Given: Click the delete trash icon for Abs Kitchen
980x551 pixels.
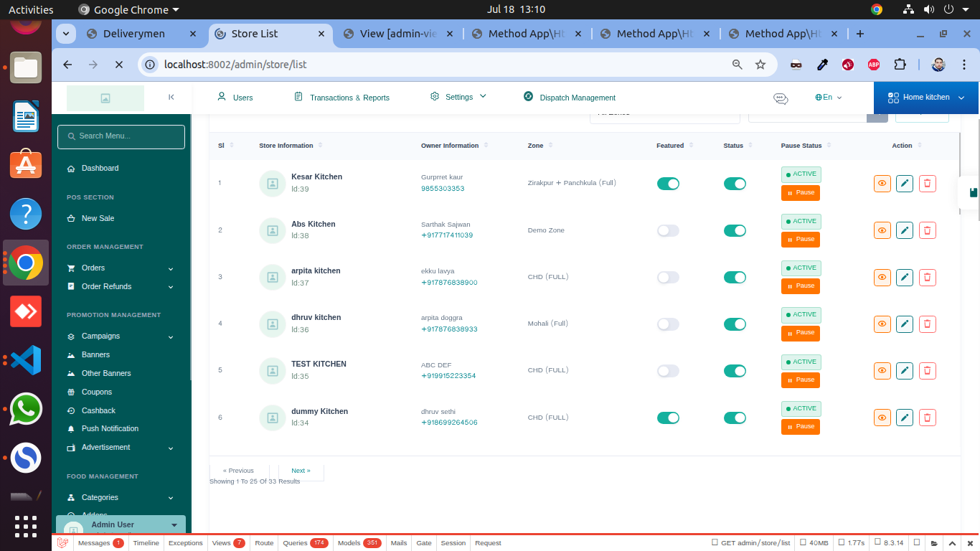Looking at the screenshot, I should tap(927, 230).
